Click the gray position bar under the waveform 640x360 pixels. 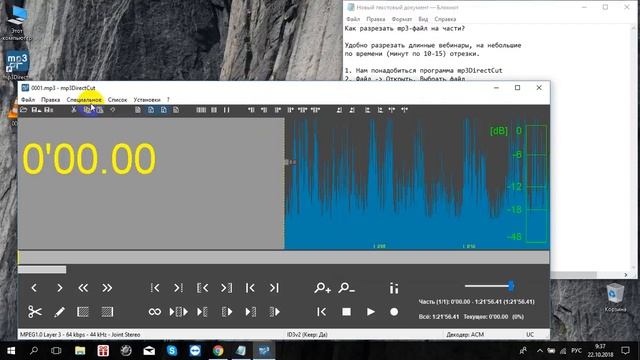[284, 258]
